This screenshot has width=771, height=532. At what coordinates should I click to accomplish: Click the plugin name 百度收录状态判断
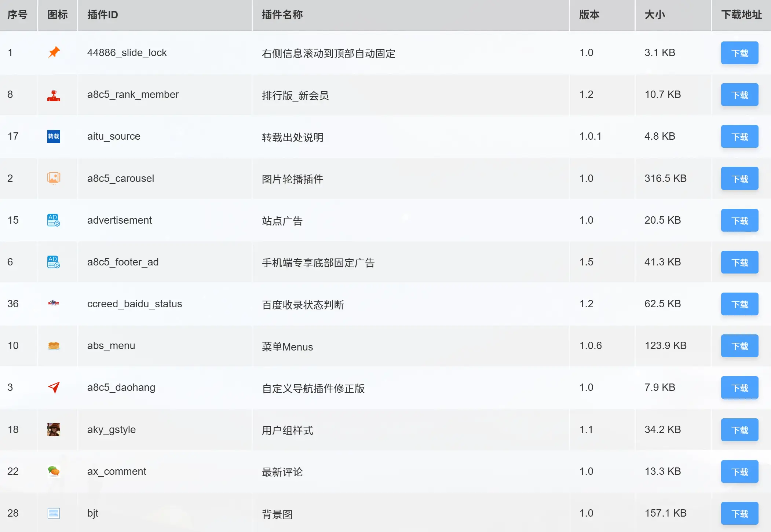point(303,305)
